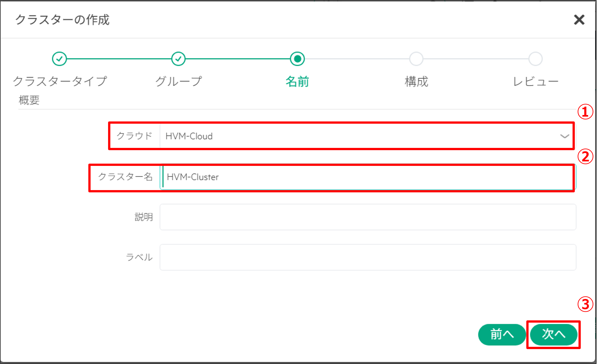
Task: Click the グループ completed step checkmark
Action: [178, 59]
